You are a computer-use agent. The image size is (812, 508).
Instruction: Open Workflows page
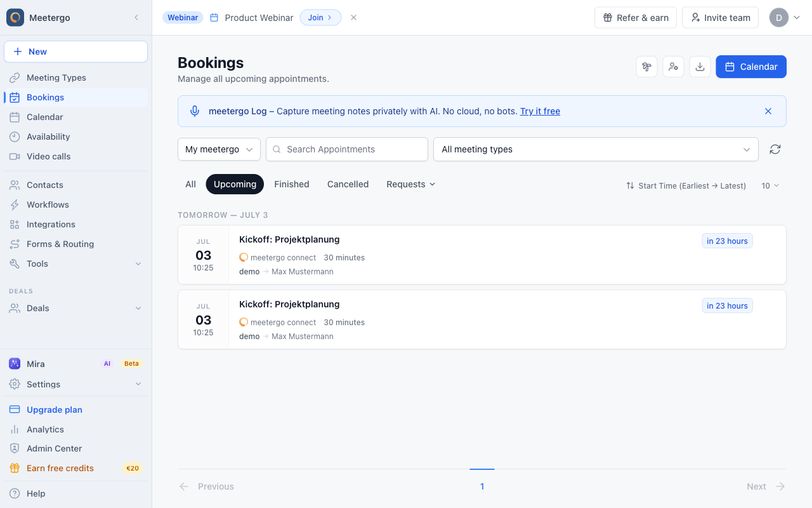tap(76, 204)
